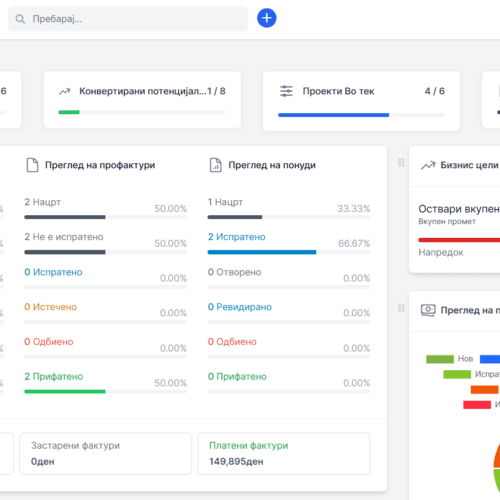Open 0 Ревидирано offers
The height and width of the screenshot is (500, 500).
[x=240, y=307]
